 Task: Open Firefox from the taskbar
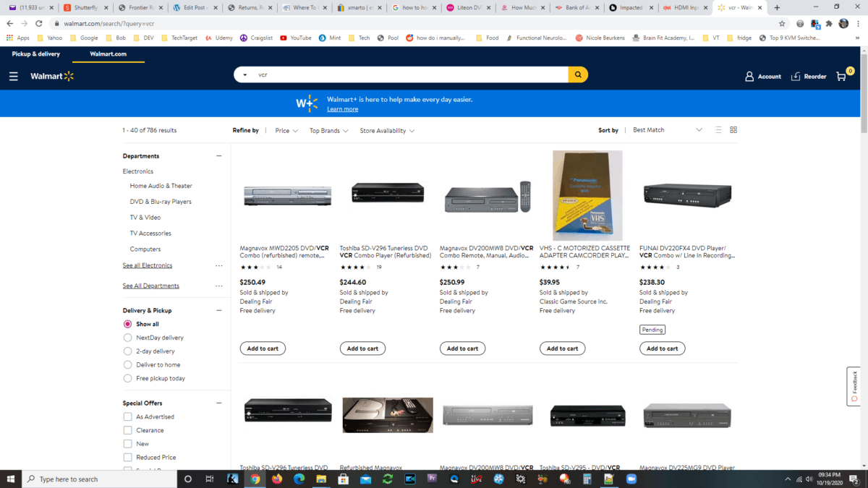[x=277, y=479]
